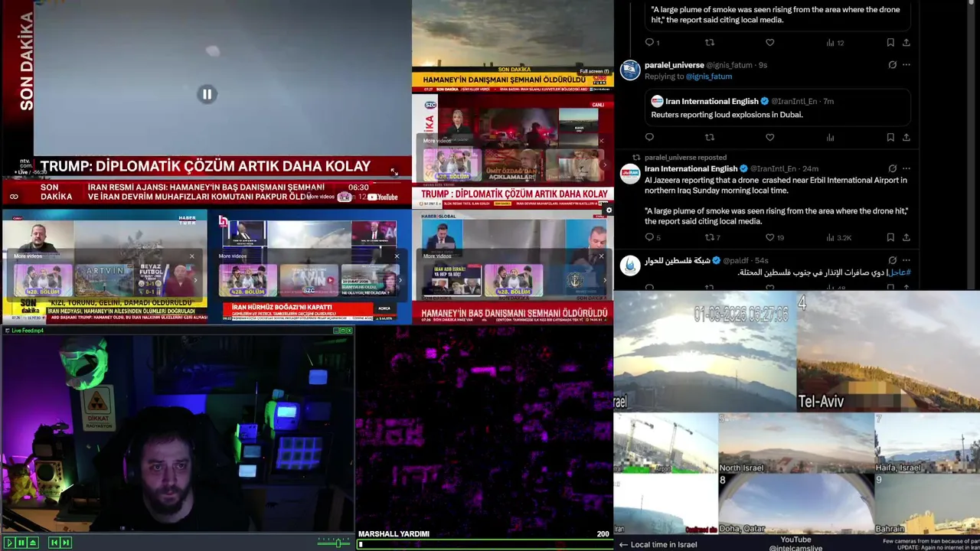
Task: Click the MARSHALL YARDIMI progress bar
Action: point(484,544)
